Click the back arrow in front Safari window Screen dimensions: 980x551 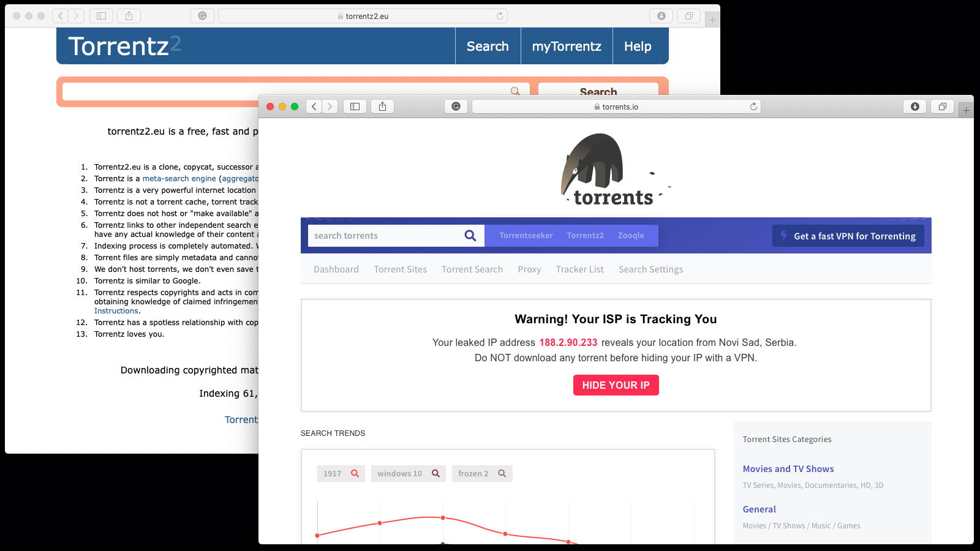[314, 107]
